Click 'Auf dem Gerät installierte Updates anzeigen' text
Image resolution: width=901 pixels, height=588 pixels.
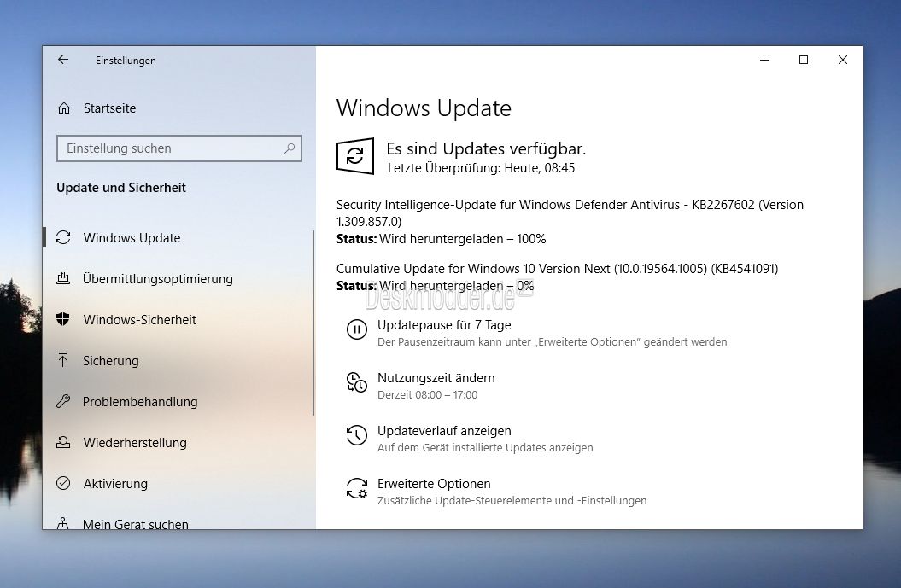[x=485, y=448]
